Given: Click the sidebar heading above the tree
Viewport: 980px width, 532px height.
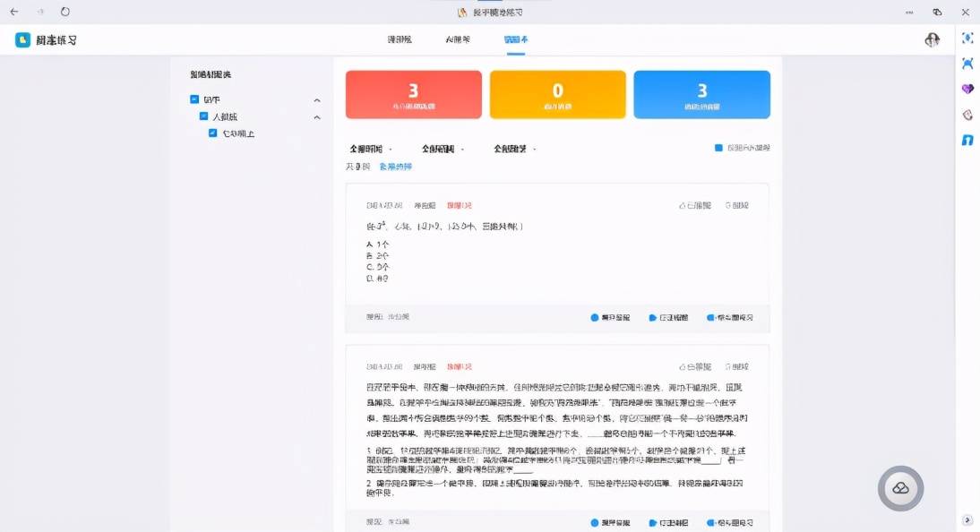Looking at the screenshot, I should coord(211,74).
